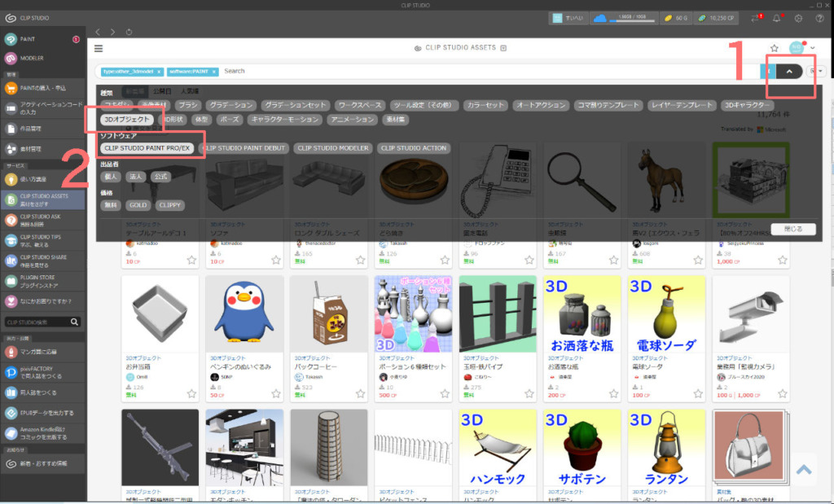Open the user avatar in Assets header
This screenshot has width=834, height=504.
point(796,48)
